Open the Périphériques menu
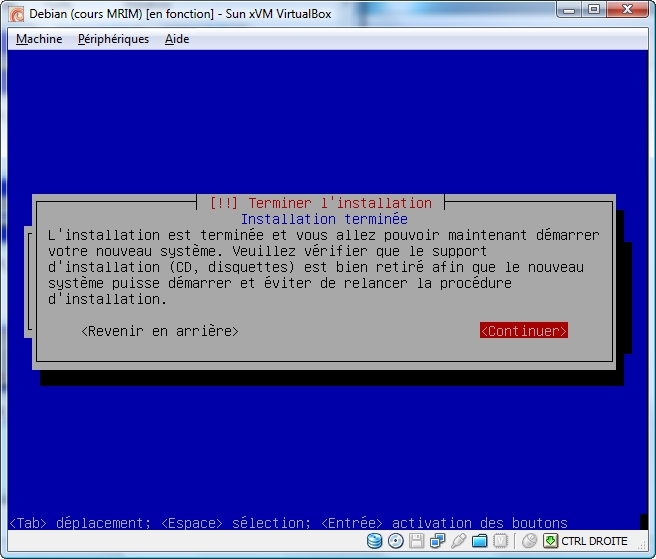The width and height of the screenshot is (656, 559). [x=113, y=39]
